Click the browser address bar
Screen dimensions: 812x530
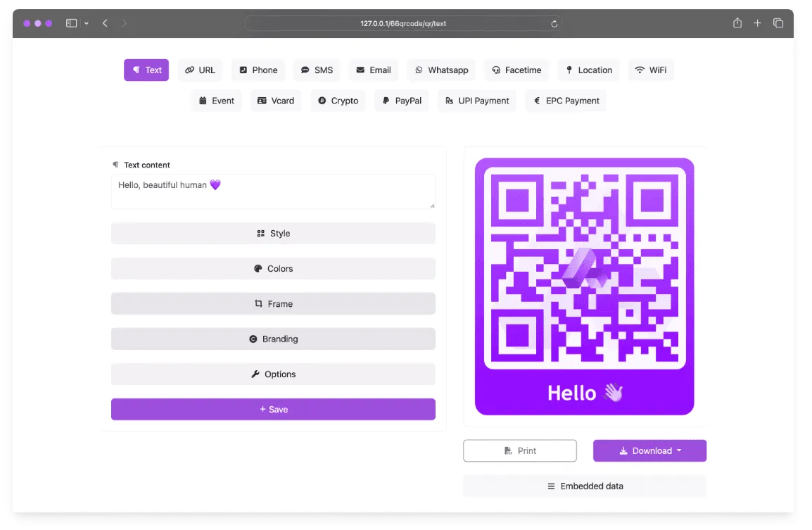pyautogui.click(x=403, y=23)
